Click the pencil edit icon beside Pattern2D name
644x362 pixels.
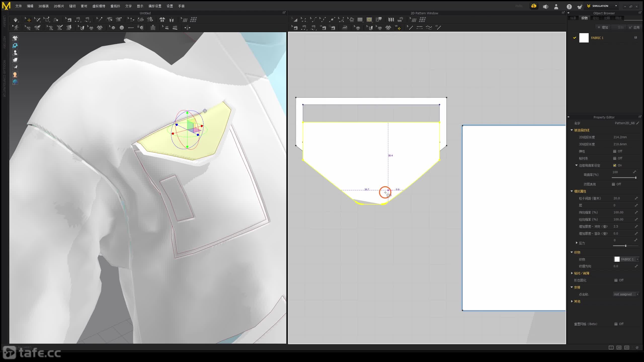click(638, 123)
